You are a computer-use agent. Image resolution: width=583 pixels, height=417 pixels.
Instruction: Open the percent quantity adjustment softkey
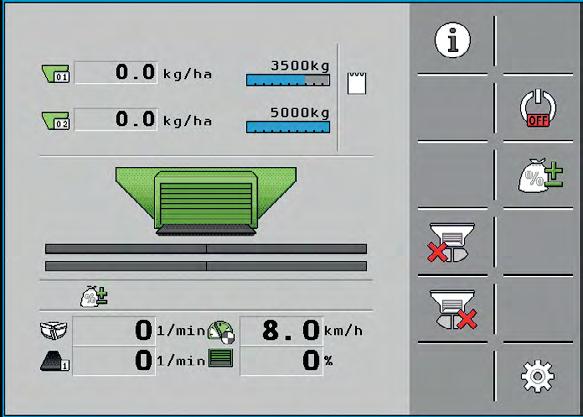coord(541,175)
